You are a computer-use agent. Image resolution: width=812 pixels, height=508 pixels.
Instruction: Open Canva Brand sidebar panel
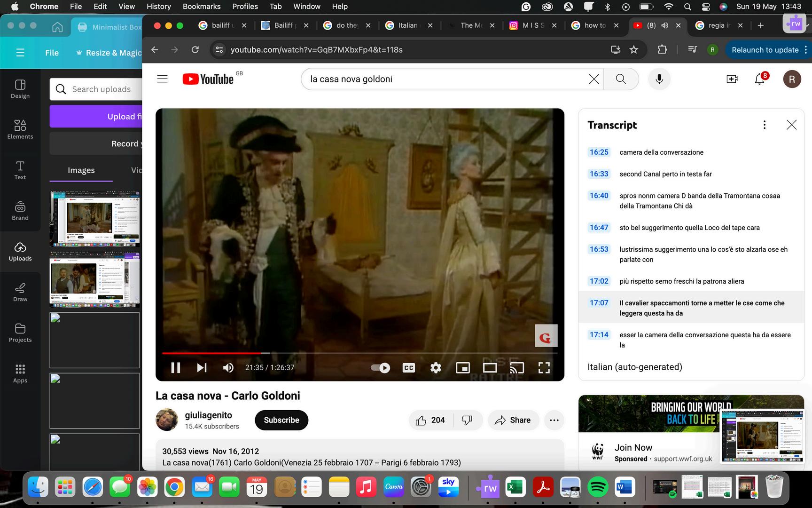tap(20, 211)
